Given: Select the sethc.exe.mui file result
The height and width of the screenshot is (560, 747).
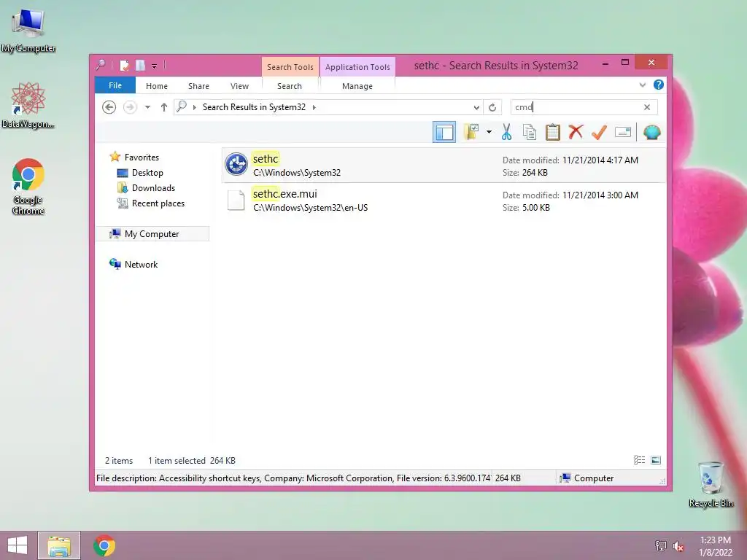Looking at the screenshot, I should pyautogui.click(x=444, y=201).
